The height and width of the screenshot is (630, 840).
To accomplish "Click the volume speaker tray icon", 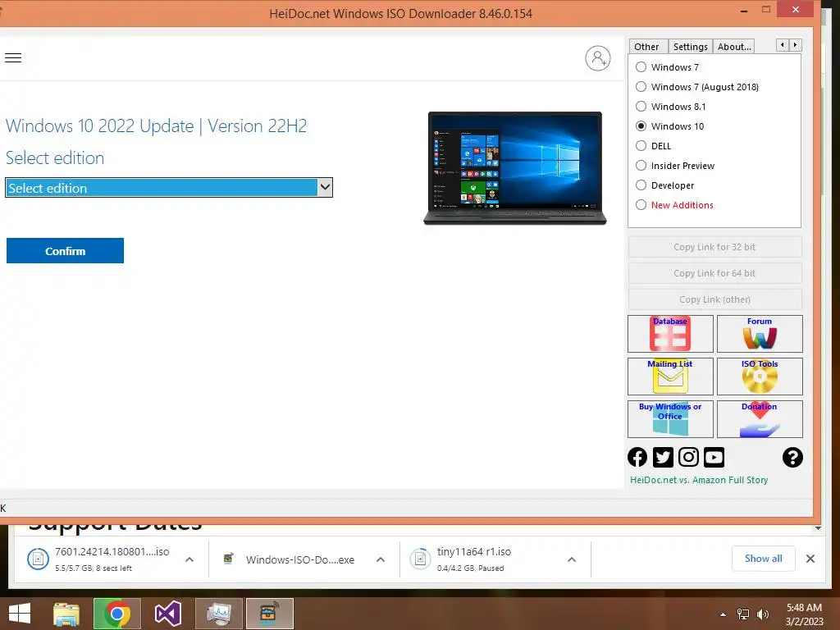I will tap(763, 614).
